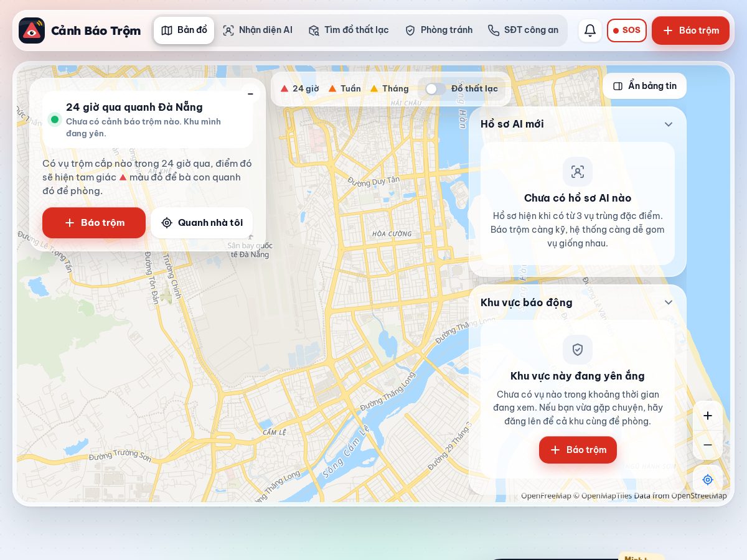Image resolution: width=747 pixels, height=560 pixels.
Task: Open the notification bell
Action: (x=590, y=30)
